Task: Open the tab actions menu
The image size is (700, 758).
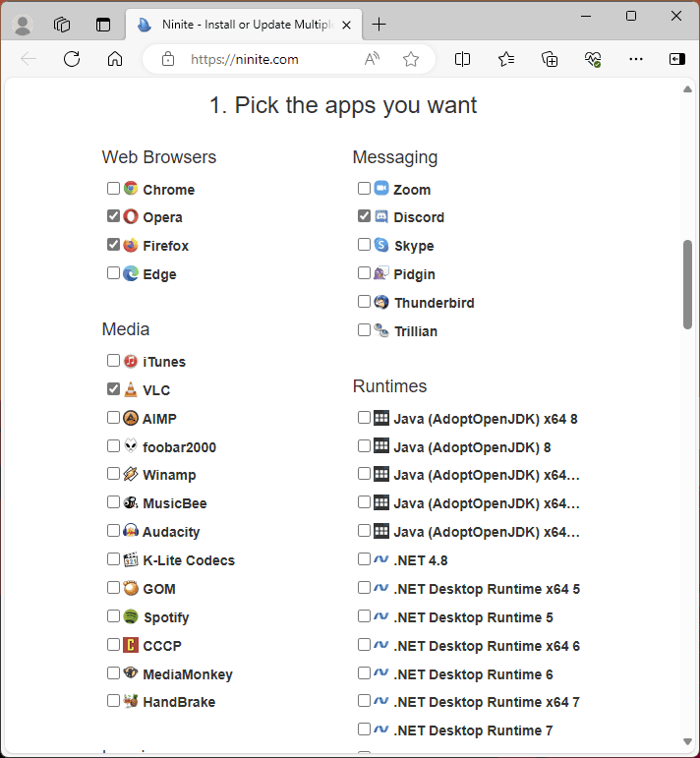Action: [103, 25]
